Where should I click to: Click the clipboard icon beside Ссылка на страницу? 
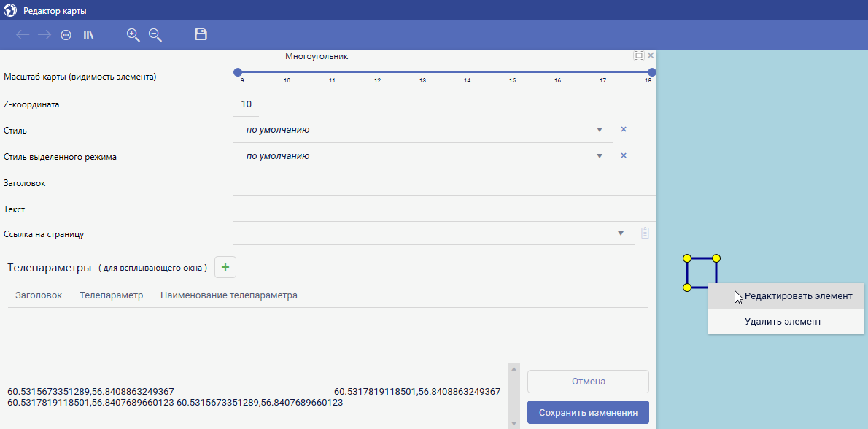(x=645, y=233)
